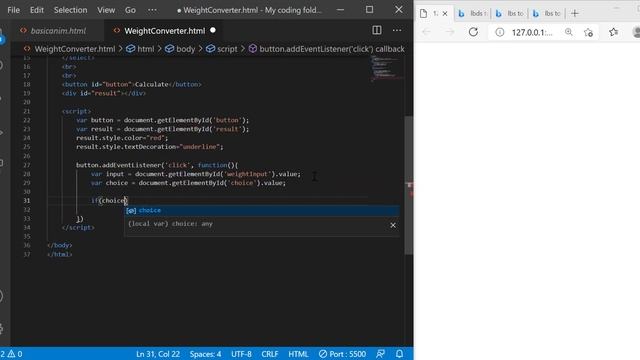
Task: Click the result.style.color line
Action: point(122,138)
